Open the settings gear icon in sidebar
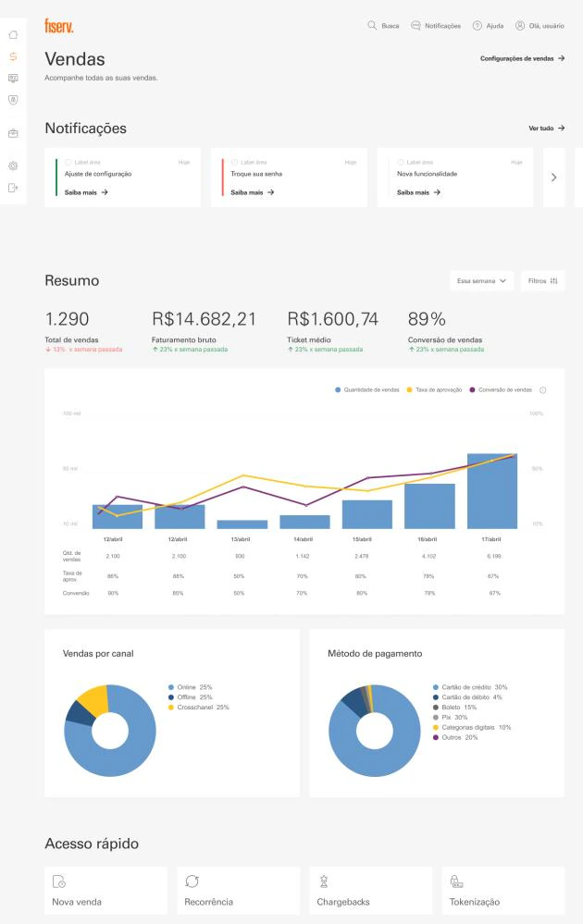Viewport: 583px width, 924px height. click(x=13, y=166)
